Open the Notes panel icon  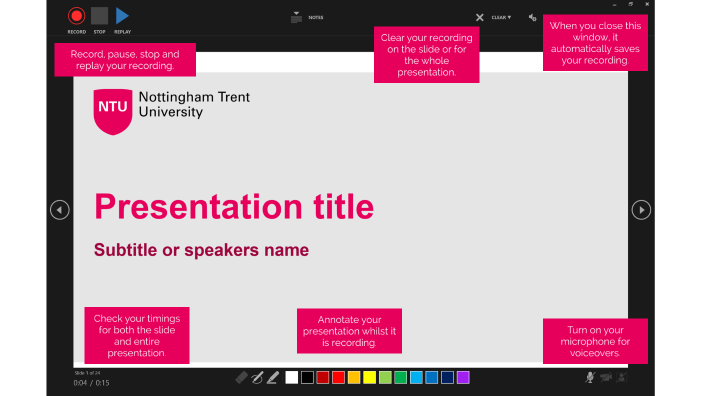pos(296,18)
